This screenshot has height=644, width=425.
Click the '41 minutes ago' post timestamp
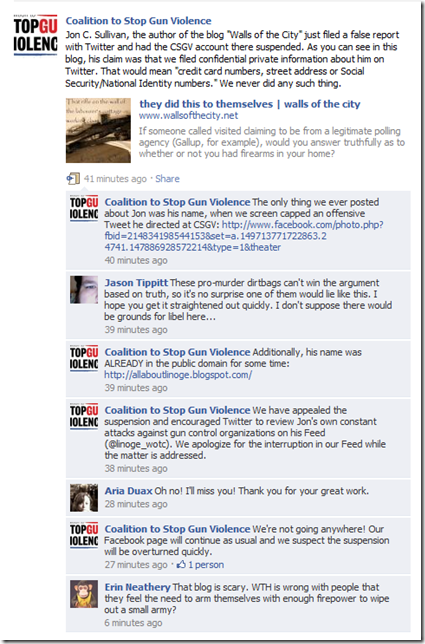click(115, 179)
